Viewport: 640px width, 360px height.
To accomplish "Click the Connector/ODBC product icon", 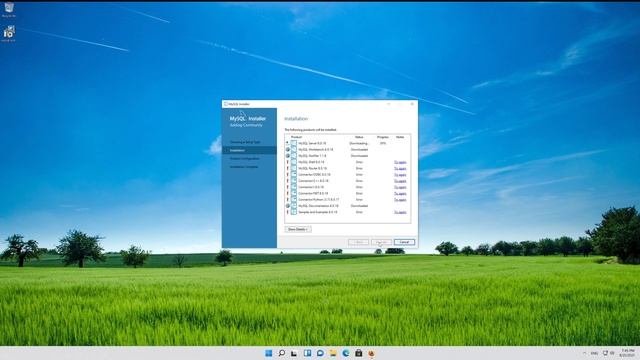I will point(293,175).
